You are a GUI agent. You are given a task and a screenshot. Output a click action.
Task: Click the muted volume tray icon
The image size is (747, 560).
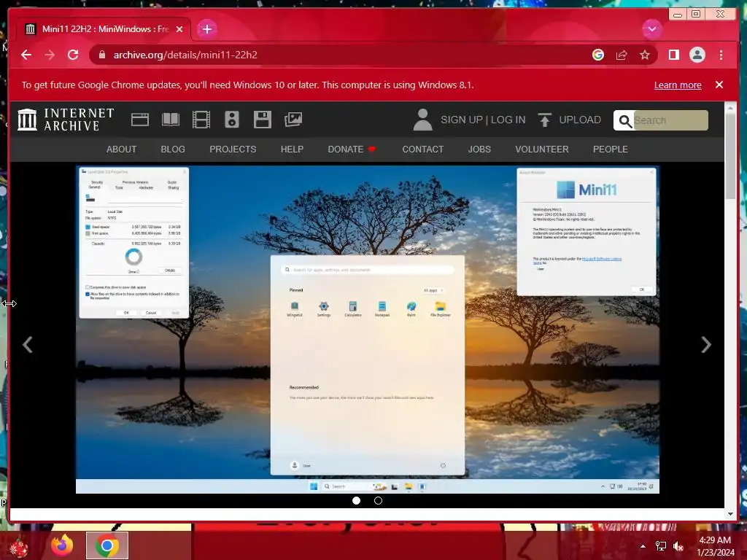point(678,546)
